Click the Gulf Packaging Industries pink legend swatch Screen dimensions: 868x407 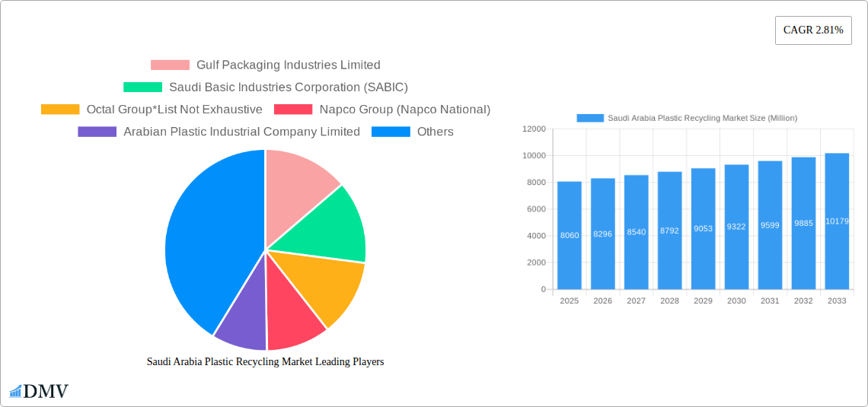coord(170,65)
